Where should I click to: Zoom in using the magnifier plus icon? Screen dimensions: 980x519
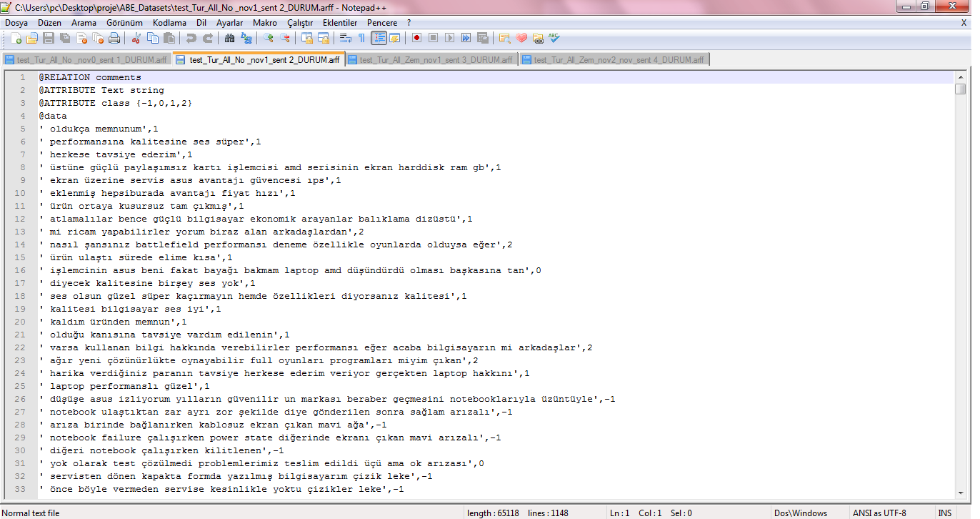coord(268,38)
